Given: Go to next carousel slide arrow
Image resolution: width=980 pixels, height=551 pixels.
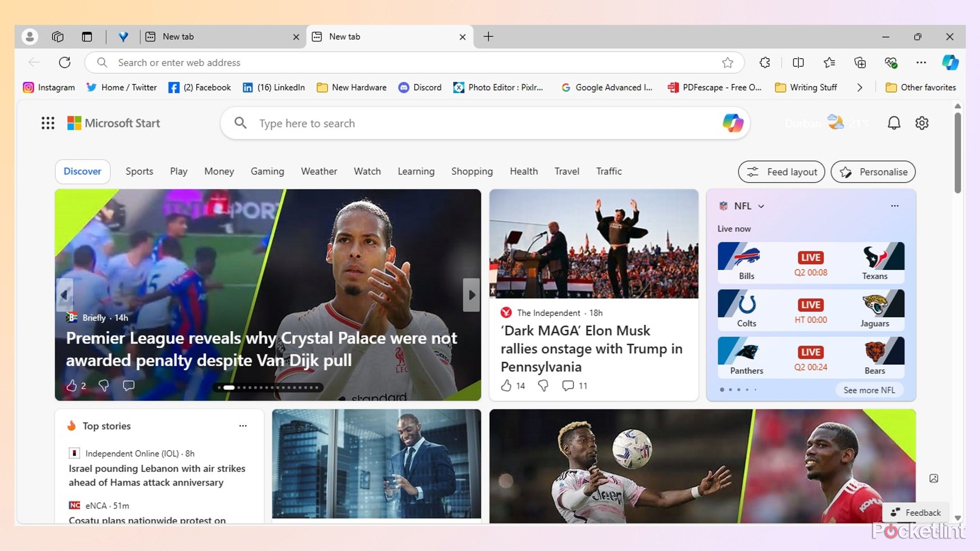Looking at the screenshot, I should [x=472, y=295].
